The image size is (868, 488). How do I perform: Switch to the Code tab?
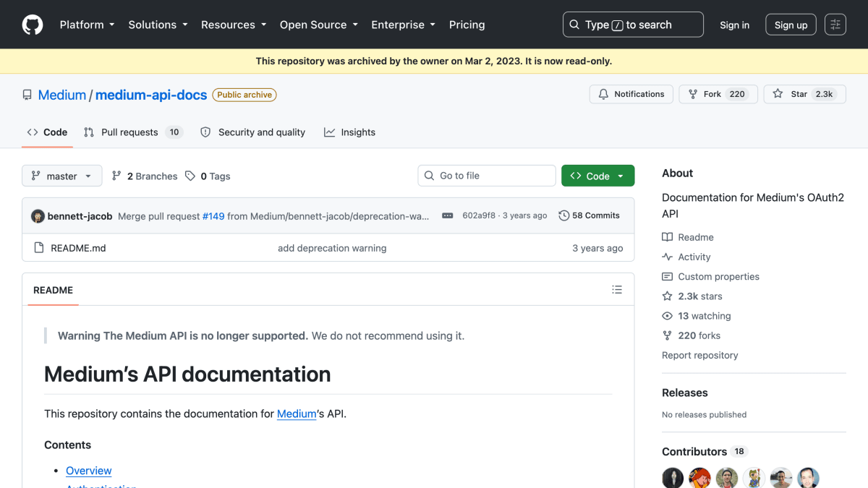tap(47, 132)
